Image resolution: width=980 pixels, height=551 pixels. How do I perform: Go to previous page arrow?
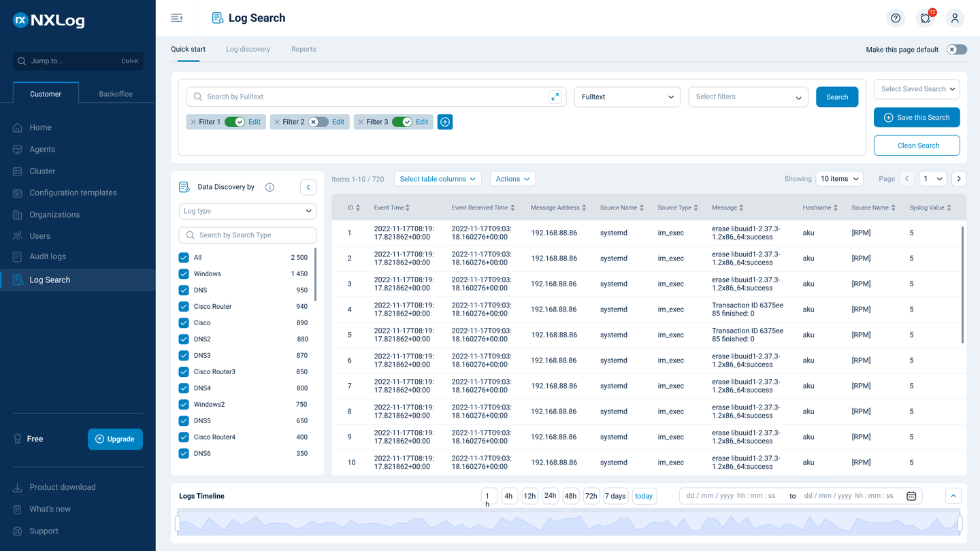coord(906,179)
